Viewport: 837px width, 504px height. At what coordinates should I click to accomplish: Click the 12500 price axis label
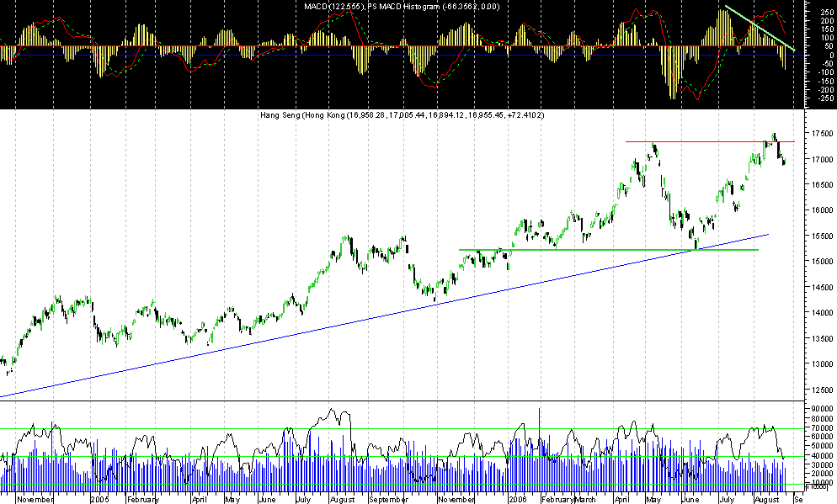coord(822,390)
